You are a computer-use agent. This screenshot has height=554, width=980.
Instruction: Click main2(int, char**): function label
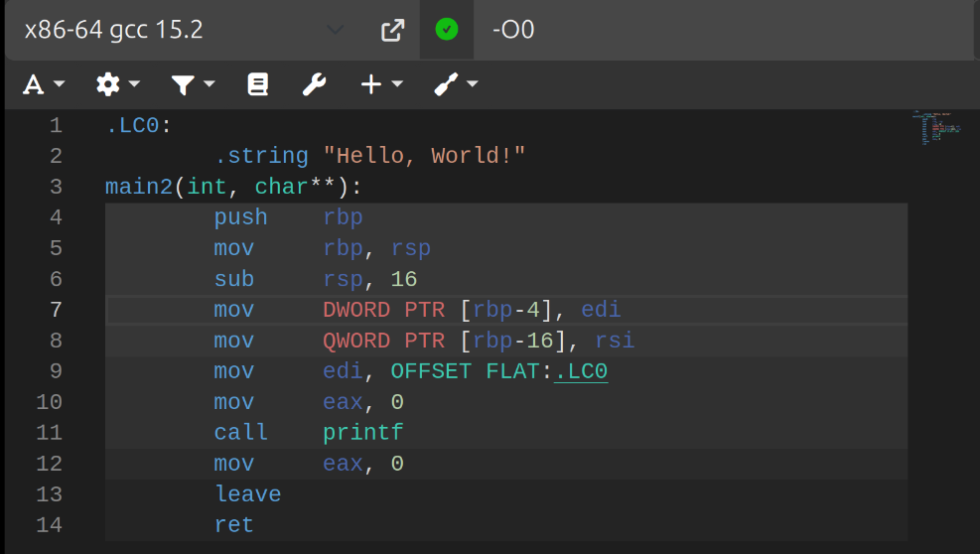click(233, 187)
